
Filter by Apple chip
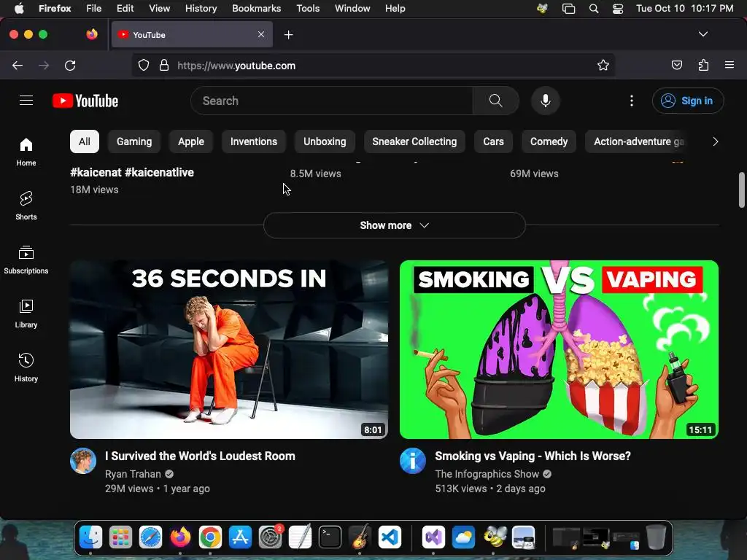[191, 141]
